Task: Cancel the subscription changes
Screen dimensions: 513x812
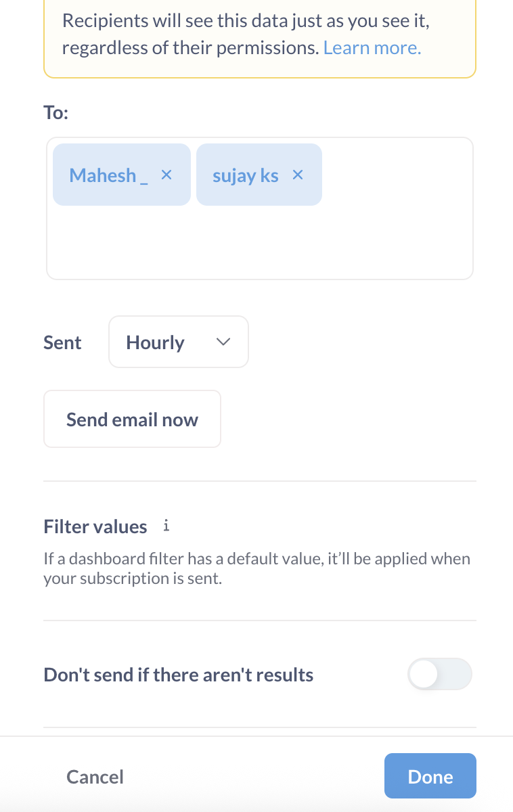Action: (95, 777)
